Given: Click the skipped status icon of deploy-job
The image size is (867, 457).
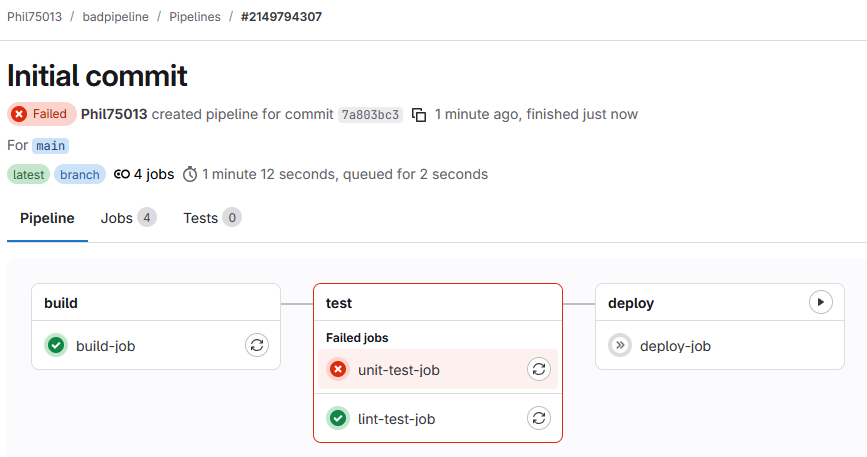Looking at the screenshot, I should pyautogui.click(x=620, y=346).
